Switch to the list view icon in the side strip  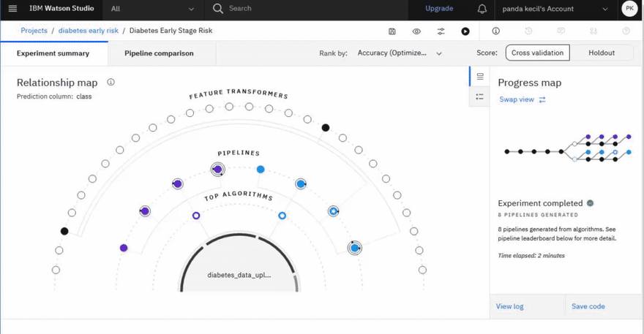pyautogui.click(x=479, y=96)
